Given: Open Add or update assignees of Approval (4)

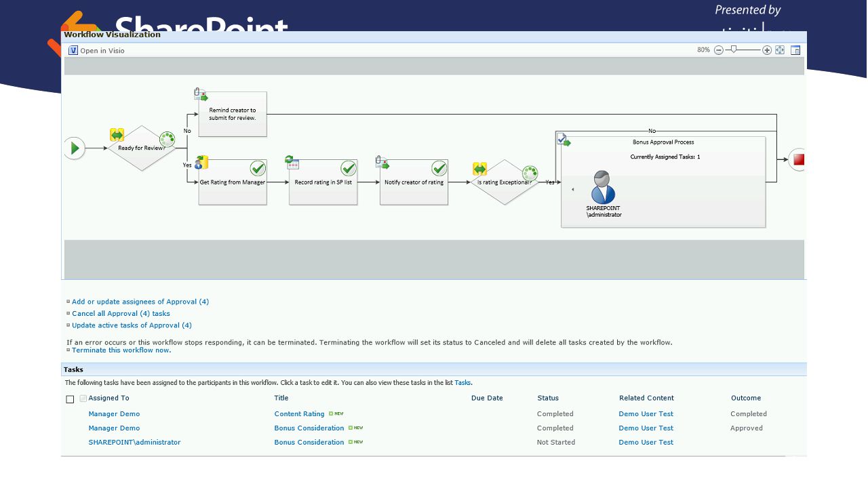Looking at the screenshot, I should (x=140, y=302).
